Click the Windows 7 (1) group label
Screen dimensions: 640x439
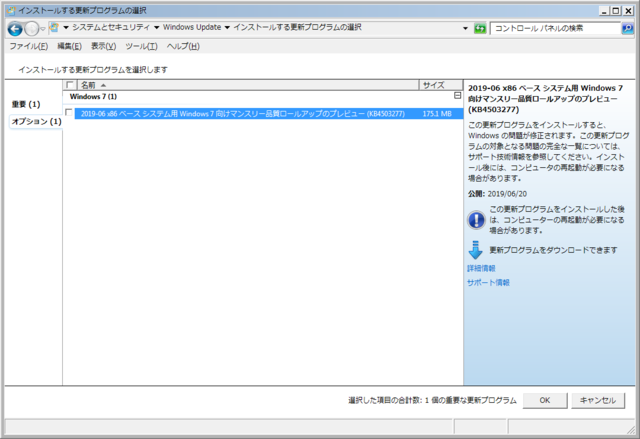click(x=93, y=97)
